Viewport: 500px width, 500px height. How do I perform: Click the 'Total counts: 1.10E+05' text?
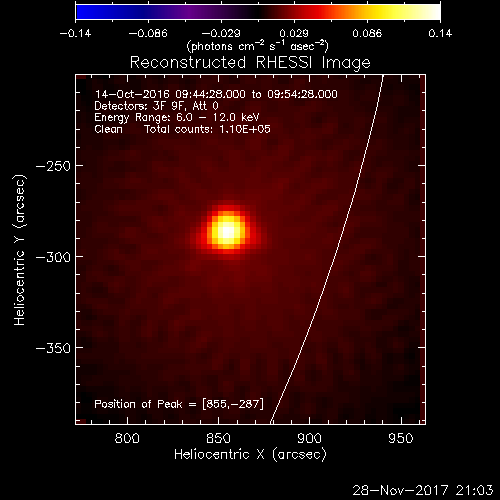(207, 129)
